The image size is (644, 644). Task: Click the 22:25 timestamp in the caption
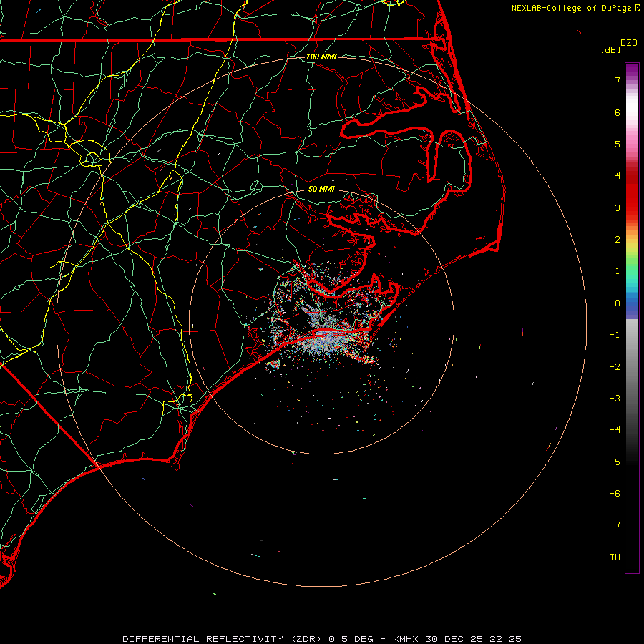(x=507, y=638)
